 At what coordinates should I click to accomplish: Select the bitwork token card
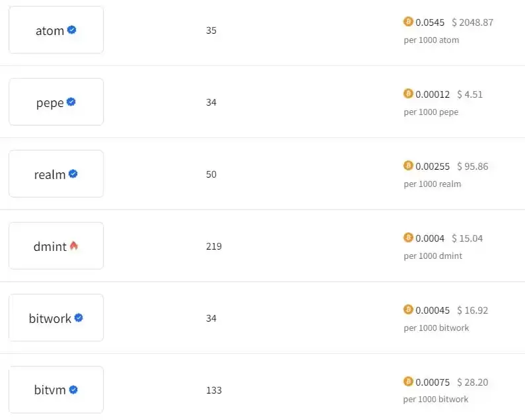pos(56,318)
